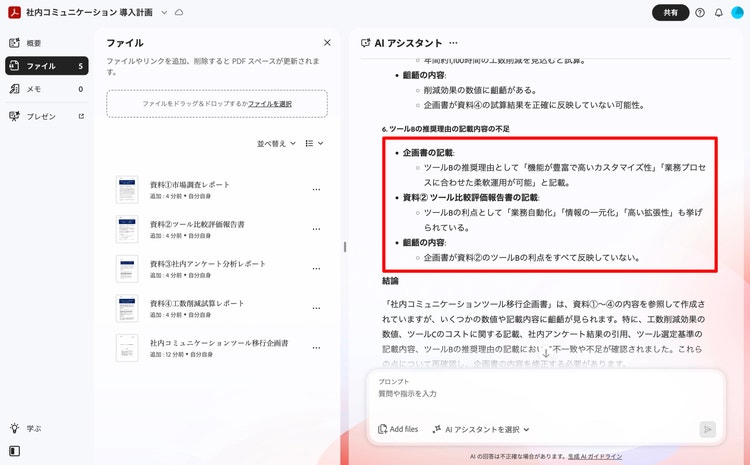750x465 pixels.
Task: Open the user profile avatar
Action: 738,13
